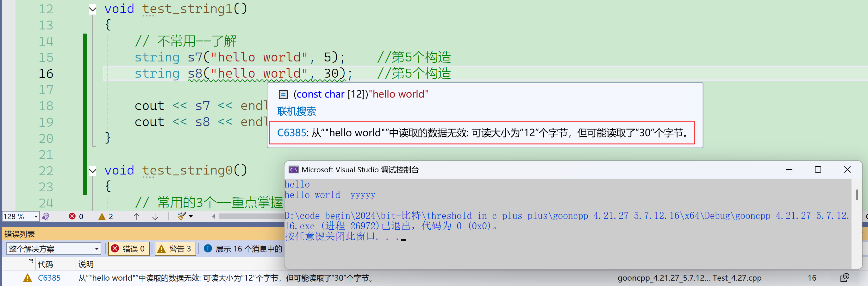Viewport: 868px width, 286px height.
Task: Click the 错误列表 panel title bar
Action: (143, 234)
